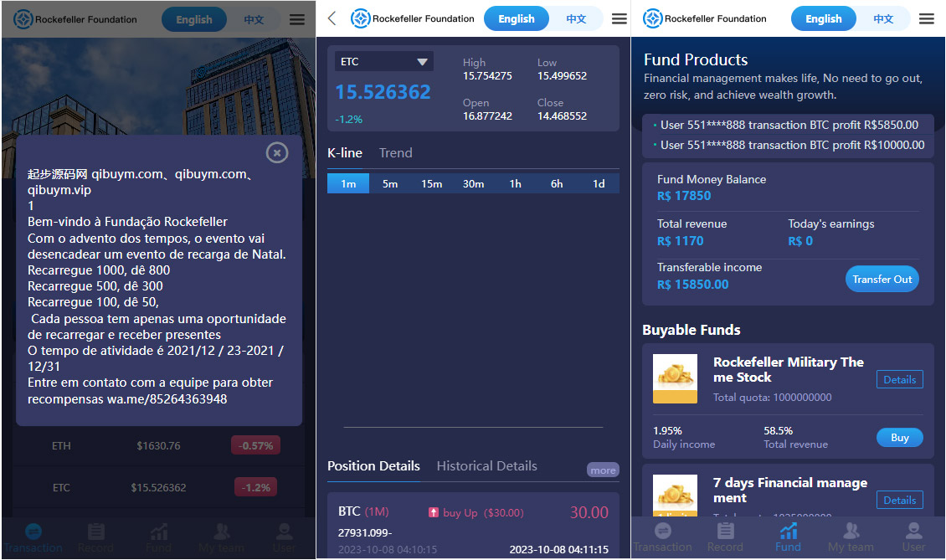The height and width of the screenshot is (560, 946).
Task: Buy the Rockefeller Military Theme Stock fund
Action: tap(899, 437)
